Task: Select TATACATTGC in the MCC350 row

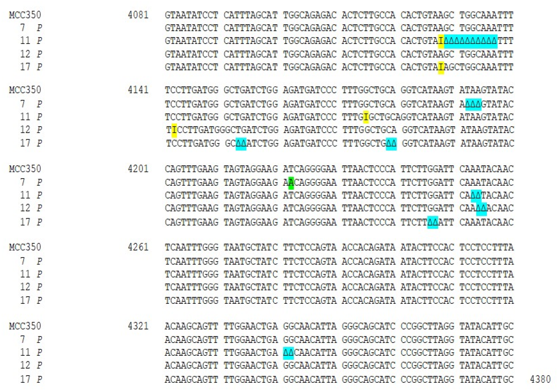Action: (x=486, y=326)
